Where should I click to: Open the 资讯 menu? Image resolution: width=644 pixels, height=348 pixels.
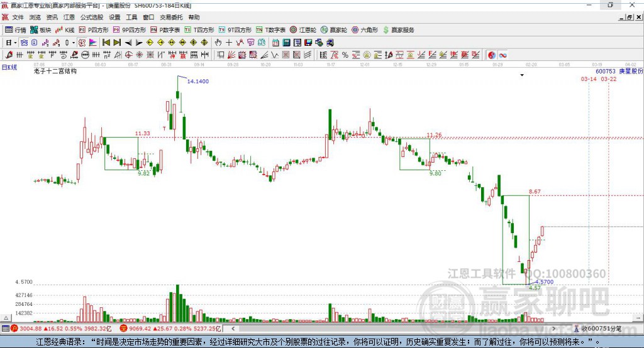(x=52, y=17)
